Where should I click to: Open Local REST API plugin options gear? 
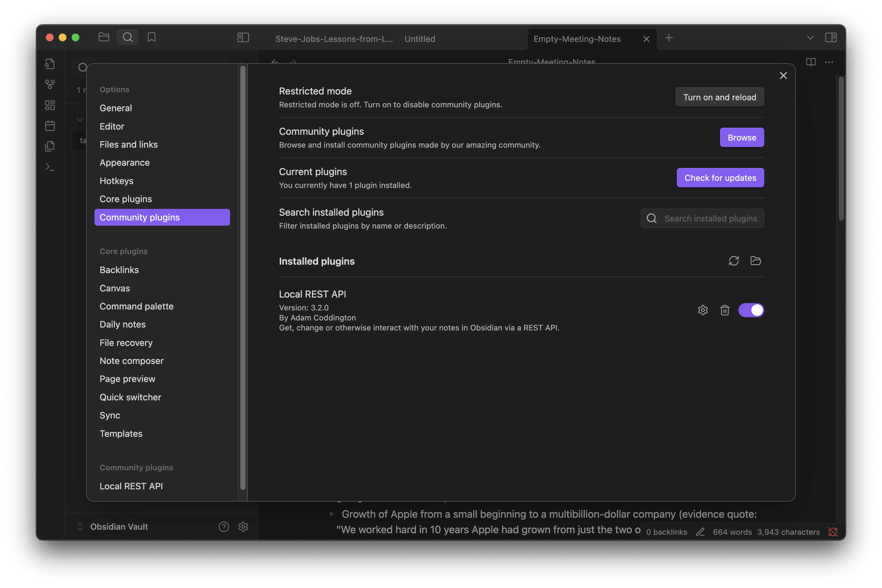pyautogui.click(x=703, y=310)
